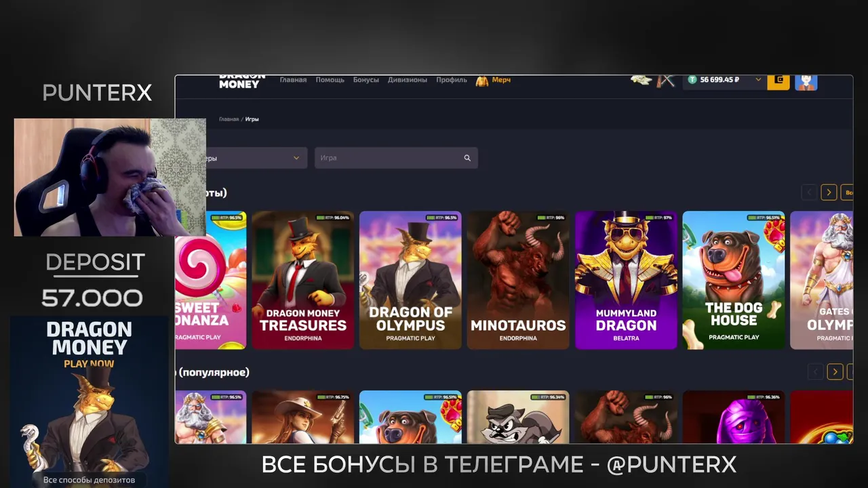Viewport: 868px width, 488px height.
Task: Open Бонусы in top navigation
Action: (366, 80)
